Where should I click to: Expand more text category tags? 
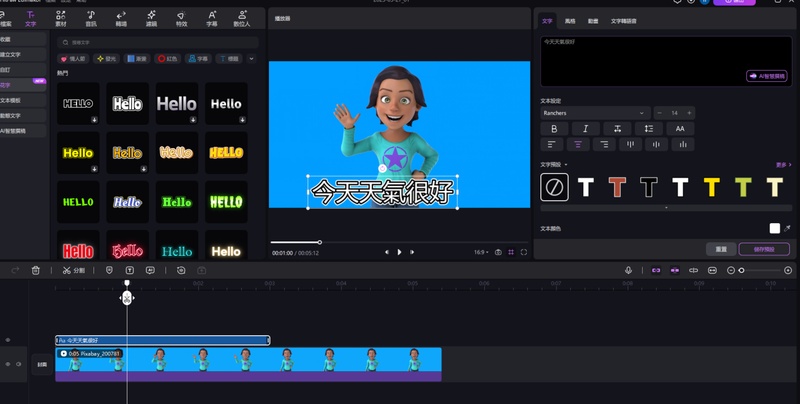coord(251,59)
